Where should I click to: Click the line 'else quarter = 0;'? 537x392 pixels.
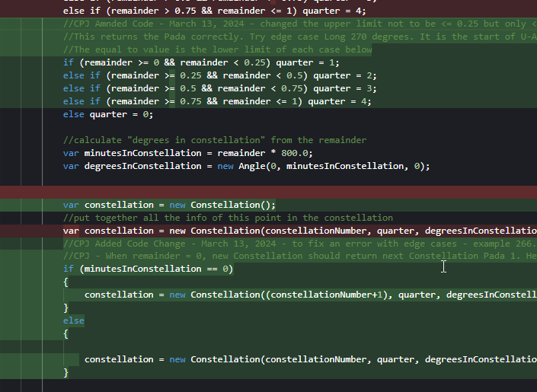[108, 114]
